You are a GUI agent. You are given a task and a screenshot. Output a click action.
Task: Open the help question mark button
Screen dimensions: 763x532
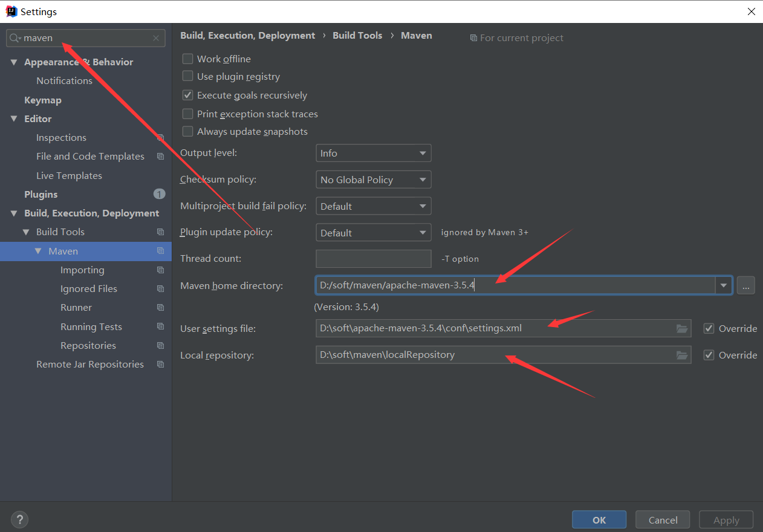(x=19, y=519)
